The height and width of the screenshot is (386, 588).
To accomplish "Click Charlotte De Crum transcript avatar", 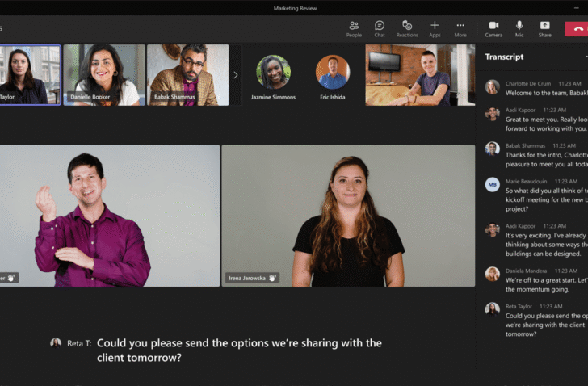I will [x=492, y=87].
